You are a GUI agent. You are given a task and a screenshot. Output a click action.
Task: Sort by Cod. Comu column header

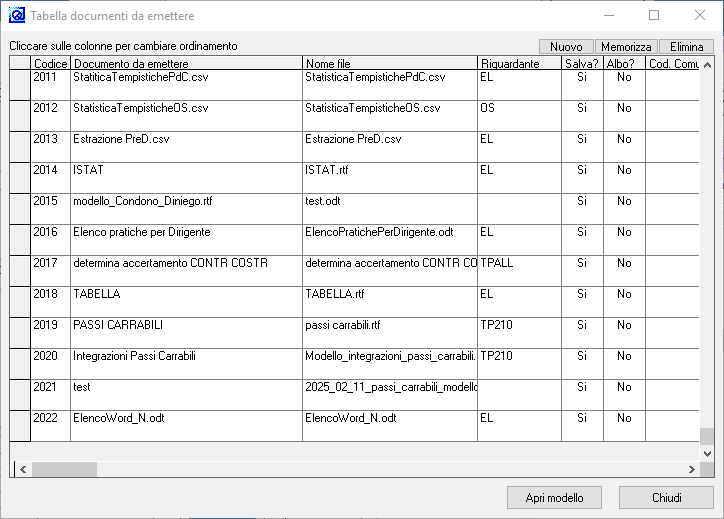pyautogui.click(x=673, y=63)
